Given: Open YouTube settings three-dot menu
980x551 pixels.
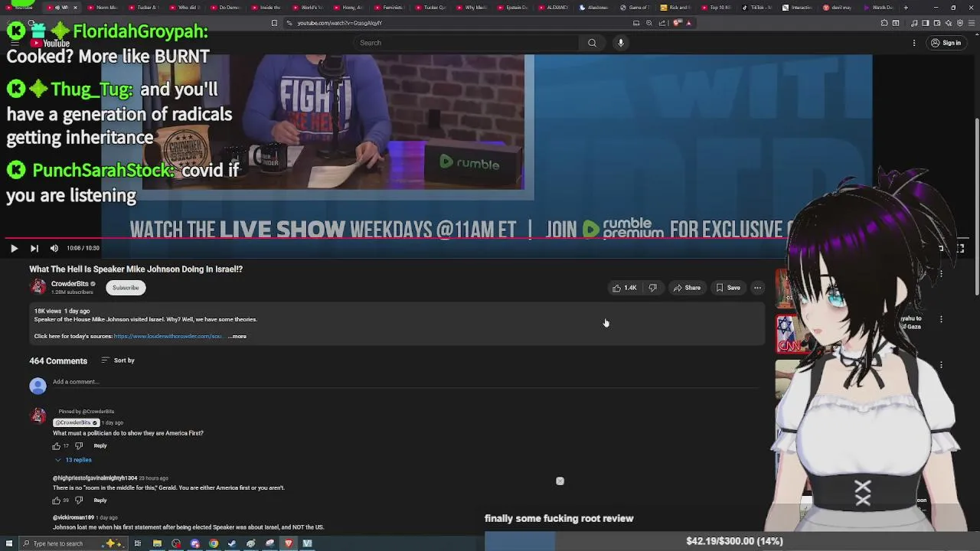Looking at the screenshot, I should (x=914, y=43).
